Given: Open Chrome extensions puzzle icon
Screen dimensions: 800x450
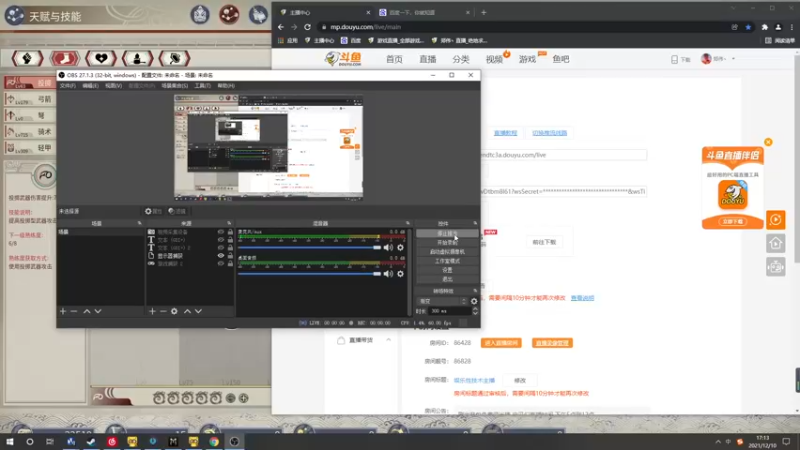Looking at the screenshot, I should (x=764, y=27).
